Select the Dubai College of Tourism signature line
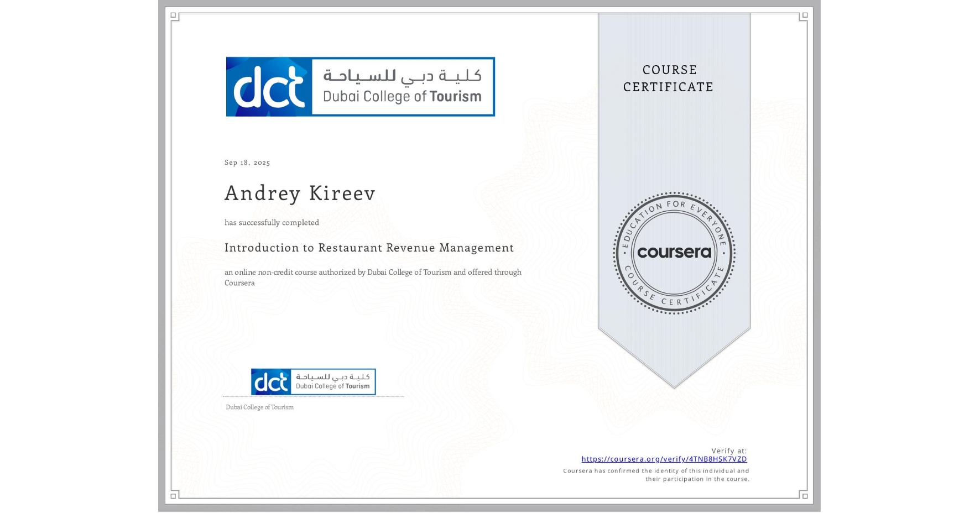Screen dimensions: 980x513 point(259,407)
